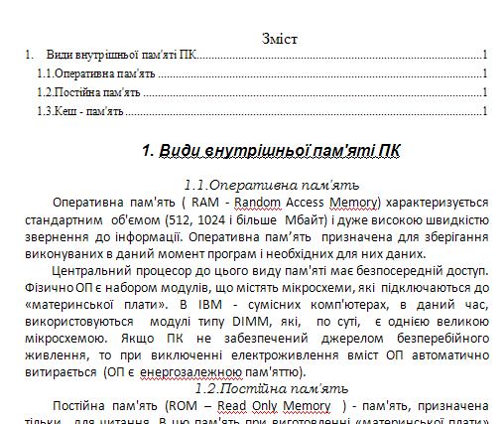Click '«материнської' in the DIMM paragraph
The height and width of the screenshot is (424, 504).
pos(69,305)
